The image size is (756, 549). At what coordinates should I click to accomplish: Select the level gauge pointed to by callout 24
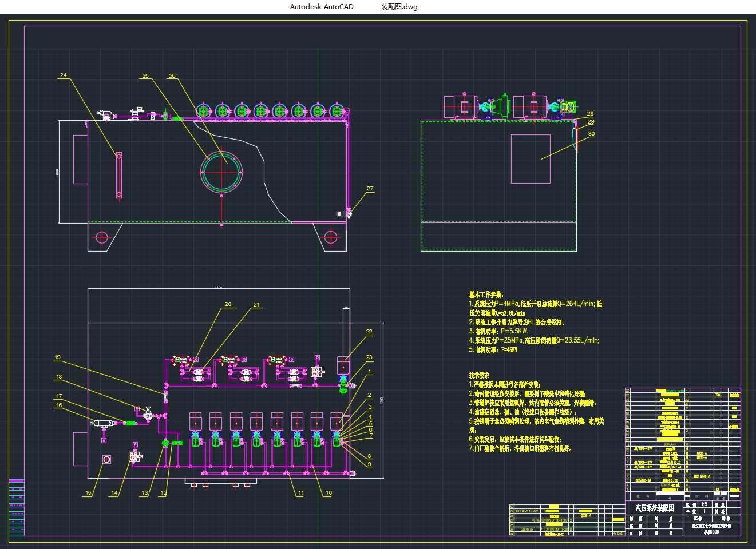click(x=119, y=175)
